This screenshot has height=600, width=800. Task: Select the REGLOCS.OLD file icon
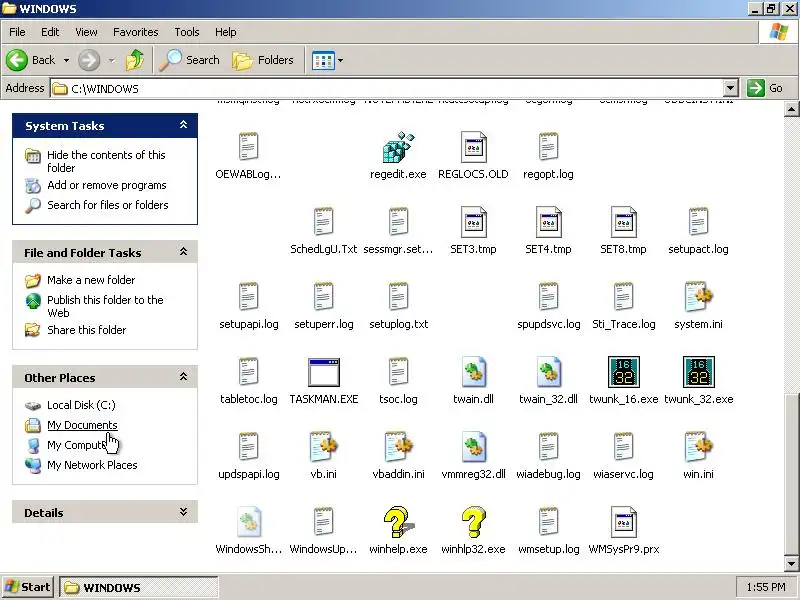coord(473,147)
